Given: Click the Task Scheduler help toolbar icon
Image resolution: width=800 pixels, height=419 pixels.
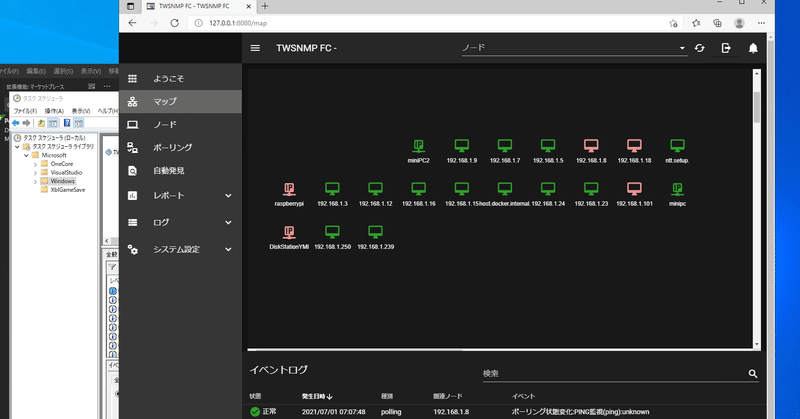Looking at the screenshot, I should click(67, 123).
